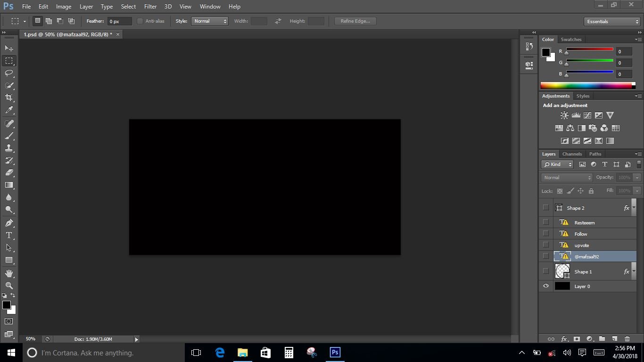644x362 pixels.
Task: Open the tool preset picker arrow
Action: (25, 22)
